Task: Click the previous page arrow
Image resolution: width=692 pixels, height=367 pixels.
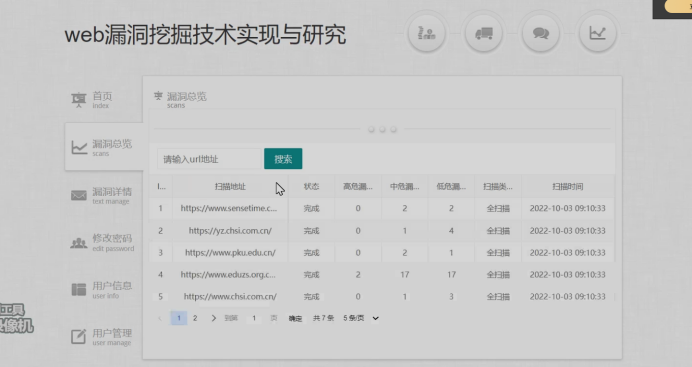Action: pyautogui.click(x=160, y=318)
